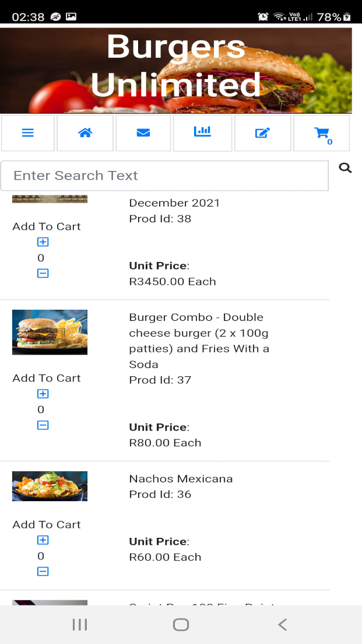Add one Burger Combo with plus icon
The image size is (362, 644).
pos(43,394)
